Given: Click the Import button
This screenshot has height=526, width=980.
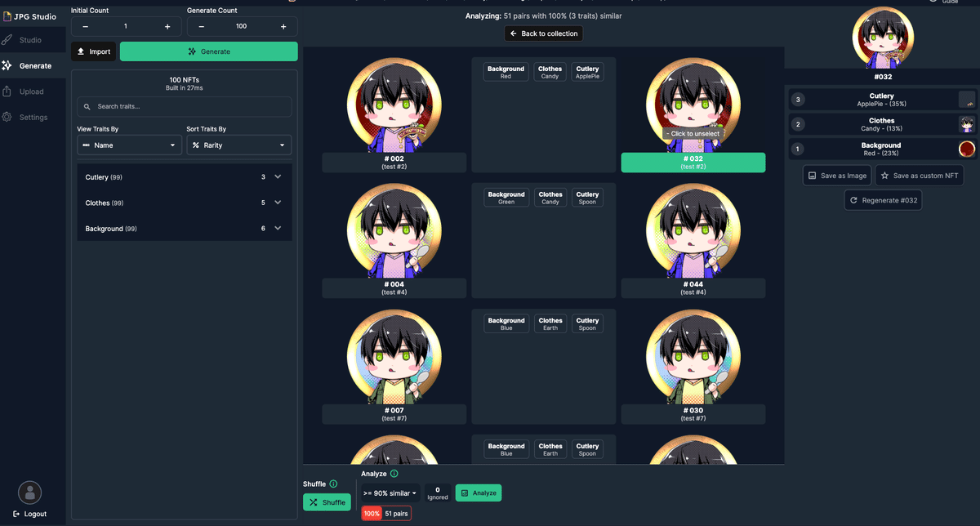Looking at the screenshot, I should click(x=93, y=51).
